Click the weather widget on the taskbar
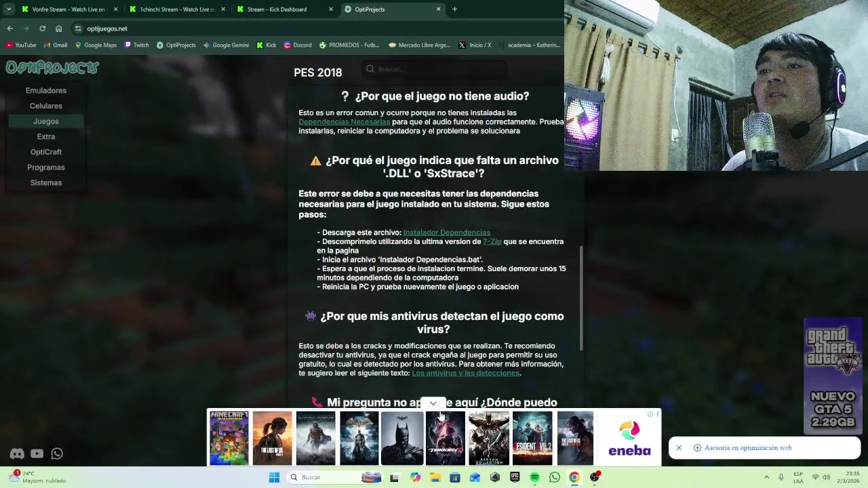Viewport: 868px width, 488px height. click(x=37, y=477)
